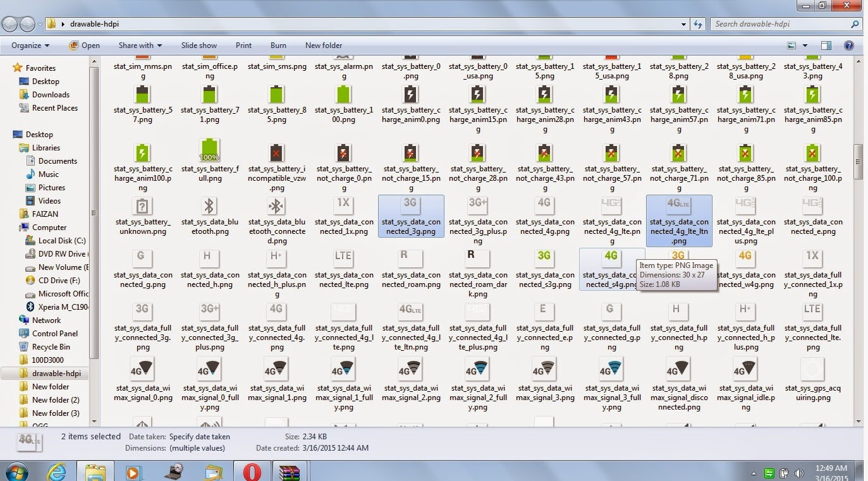Open Local Disk (C:) in sidebar
The height and width of the screenshot is (481, 868).
pos(62,241)
